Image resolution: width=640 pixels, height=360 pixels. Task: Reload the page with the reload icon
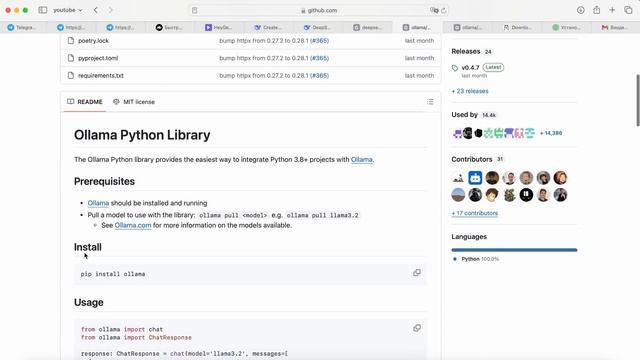444,10
